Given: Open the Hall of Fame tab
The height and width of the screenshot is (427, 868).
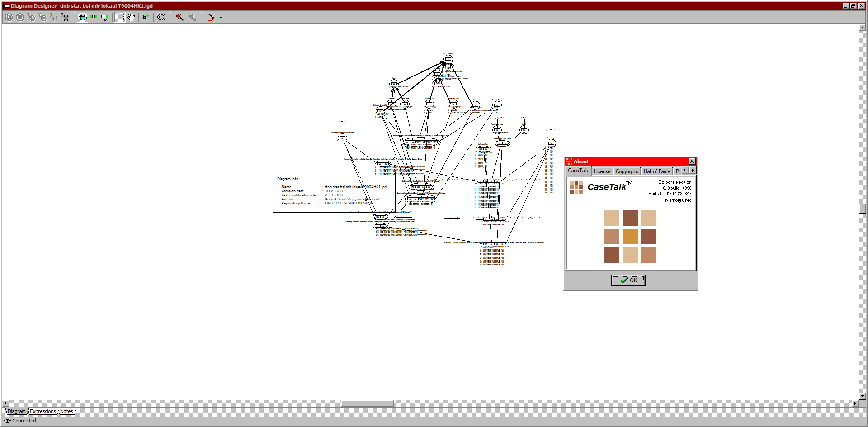Looking at the screenshot, I should pos(656,171).
